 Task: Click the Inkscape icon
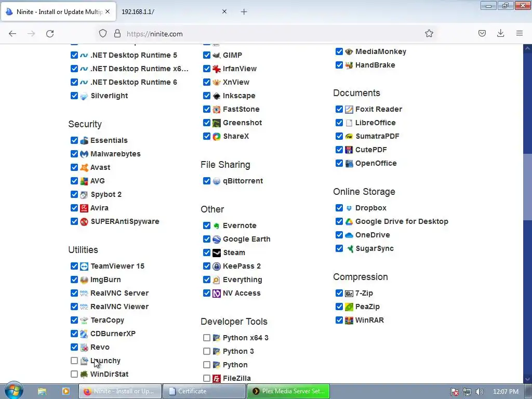217,96
